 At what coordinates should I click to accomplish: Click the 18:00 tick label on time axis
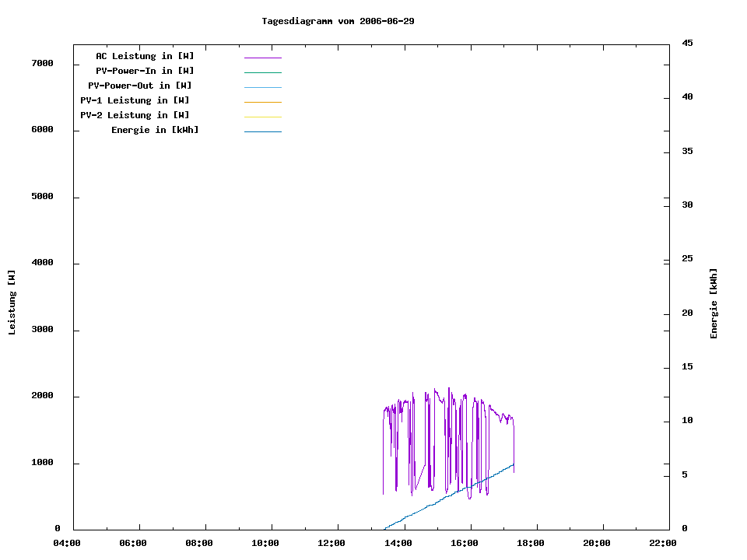coord(530,543)
